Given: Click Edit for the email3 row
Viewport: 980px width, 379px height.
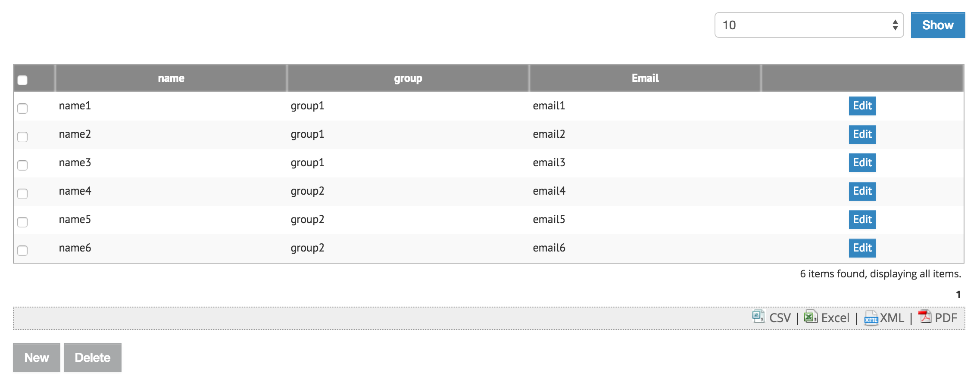Looking at the screenshot, I should (862, 163).
